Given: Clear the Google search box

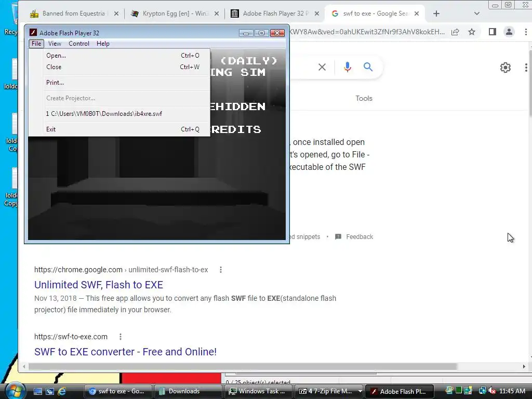Looking at the screenshot, I should click(x=322, y=67).
